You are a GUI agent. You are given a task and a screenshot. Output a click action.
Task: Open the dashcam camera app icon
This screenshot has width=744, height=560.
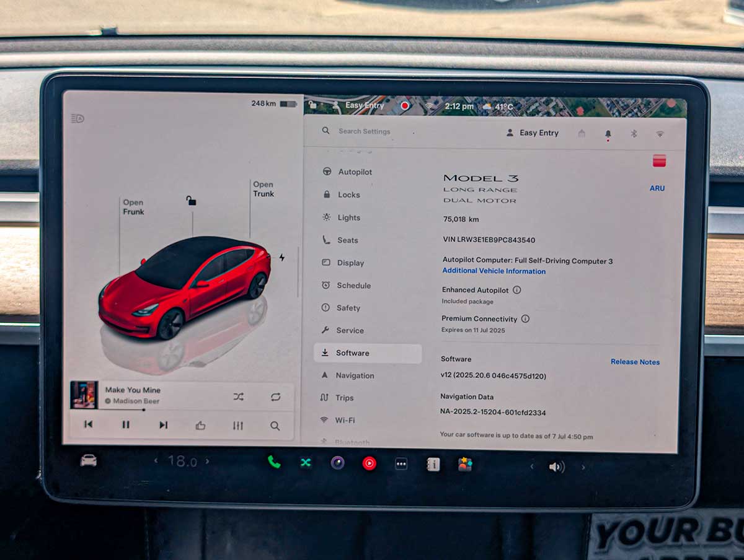pyautogui.click(x=337, y=463)
